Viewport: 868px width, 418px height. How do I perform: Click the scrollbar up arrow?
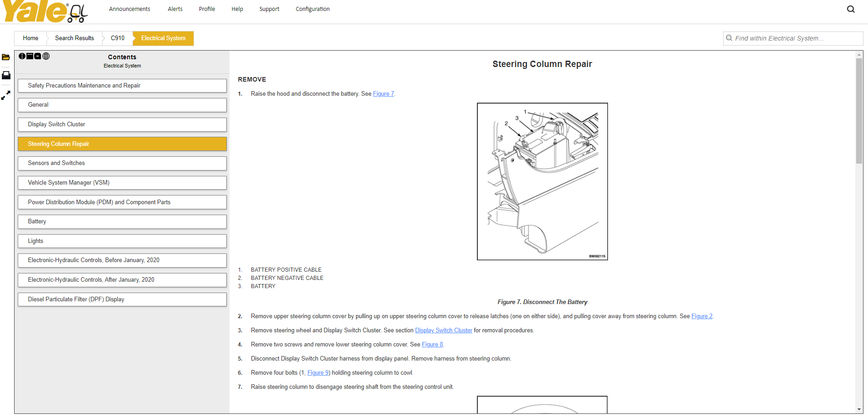(859, 55)
